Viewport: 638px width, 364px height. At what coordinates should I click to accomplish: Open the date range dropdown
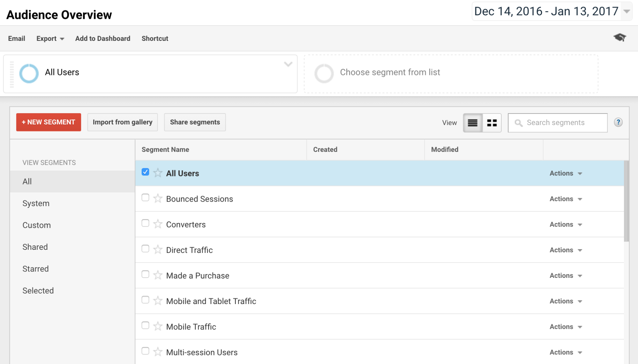tap(627, 11)
